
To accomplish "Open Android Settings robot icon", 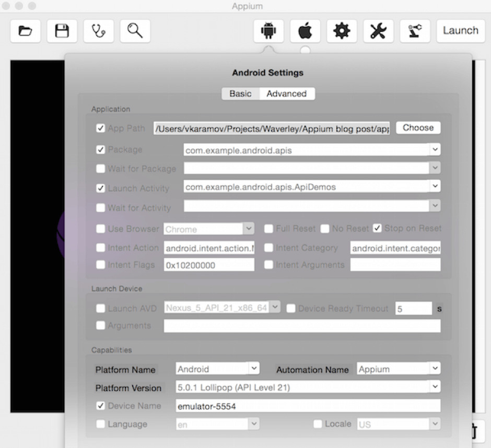I will (x=268, y=31).
